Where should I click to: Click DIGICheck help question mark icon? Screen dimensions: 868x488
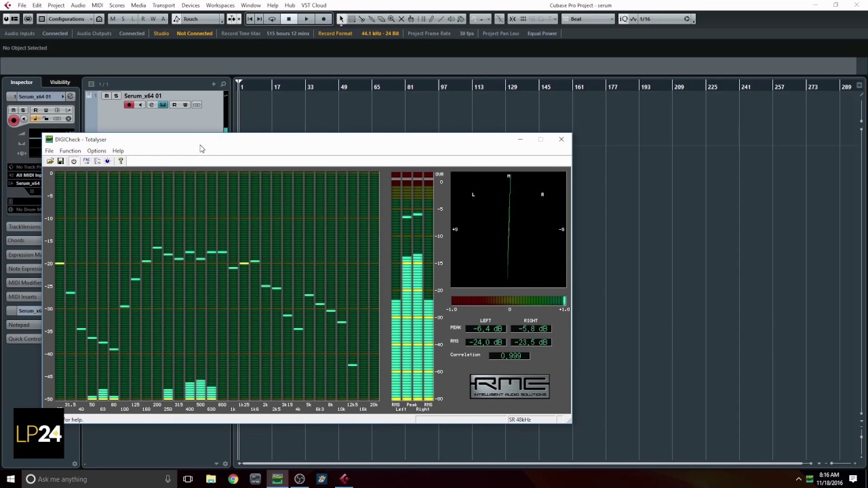click(121, 161)
